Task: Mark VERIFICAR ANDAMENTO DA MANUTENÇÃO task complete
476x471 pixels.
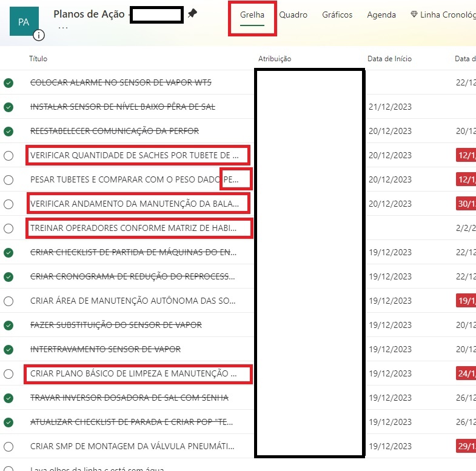Action: pos(8,204)
